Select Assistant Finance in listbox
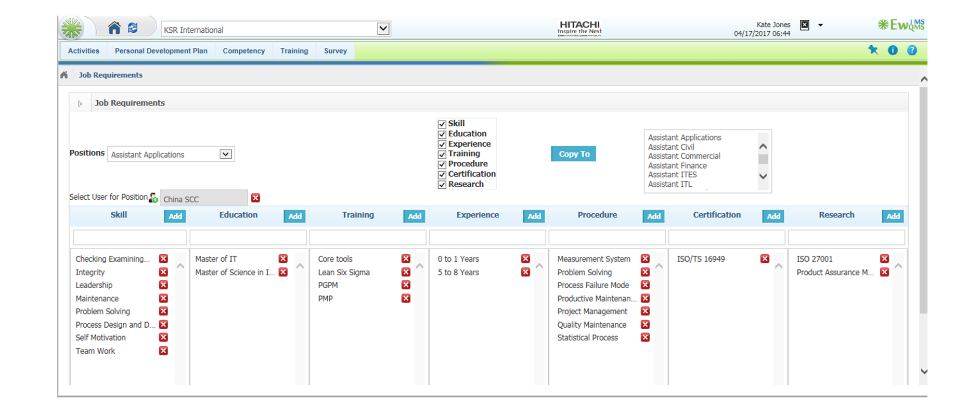This screenshot has height=413, width=980. 677,166
